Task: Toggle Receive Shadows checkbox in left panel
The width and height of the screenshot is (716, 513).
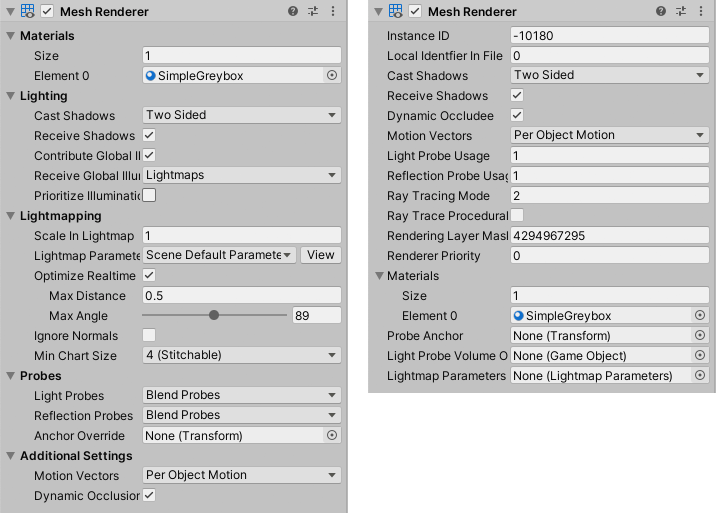Action: [x=149, y=135]
